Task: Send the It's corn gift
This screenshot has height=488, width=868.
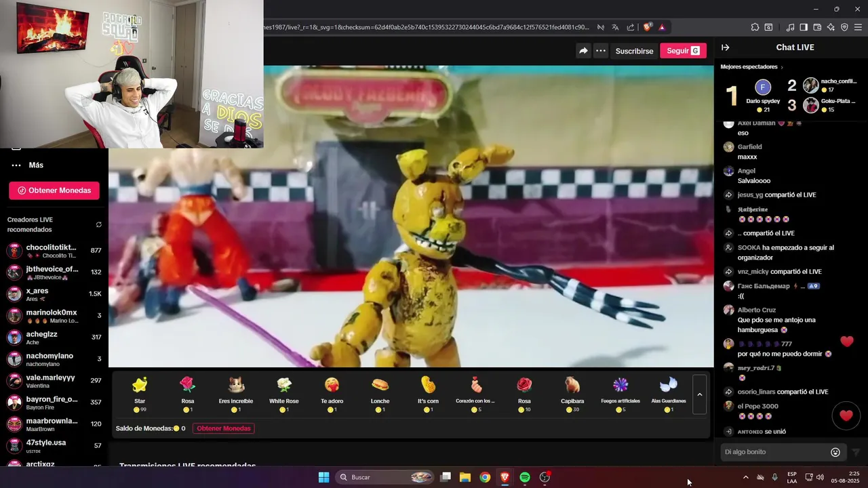Action: pos(428,394)
